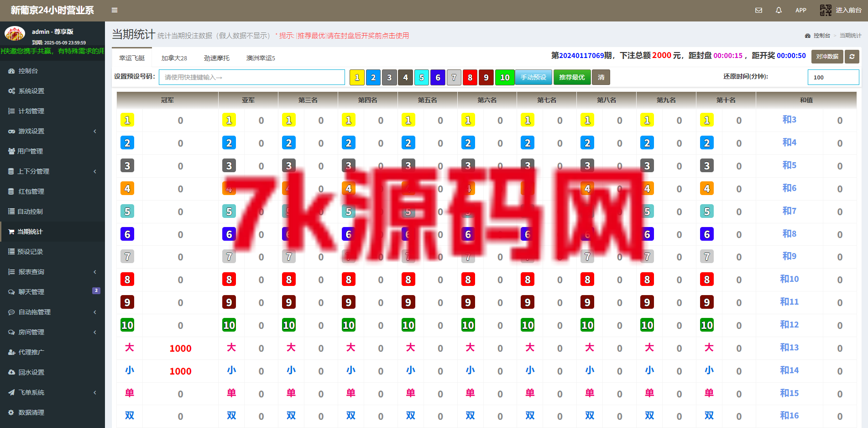Click the 冠军 column header
The width and height of the screenshot is (868, 428).
167,100
